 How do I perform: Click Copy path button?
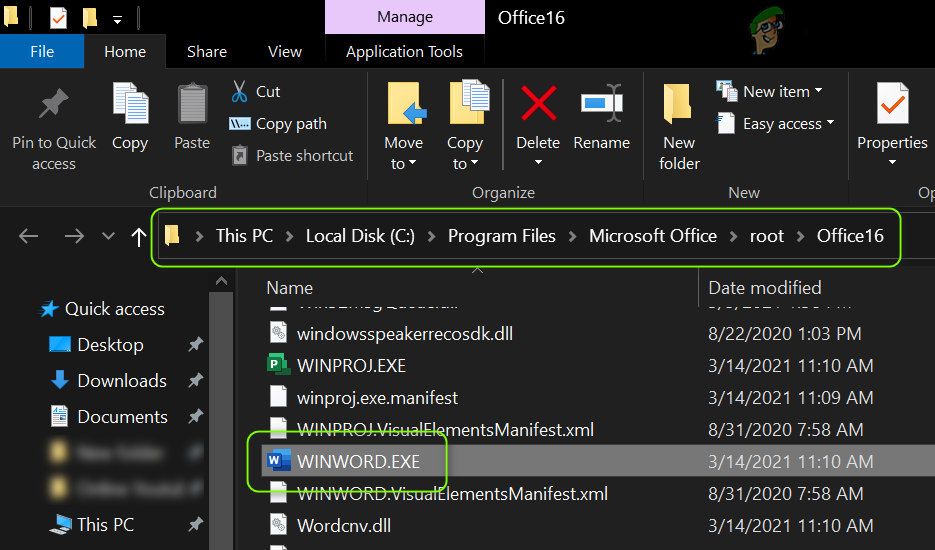[x=278, y=123]
